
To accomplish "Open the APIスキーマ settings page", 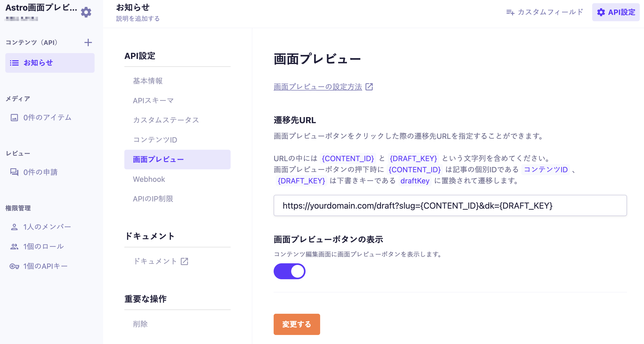I will tap(153, 101).
